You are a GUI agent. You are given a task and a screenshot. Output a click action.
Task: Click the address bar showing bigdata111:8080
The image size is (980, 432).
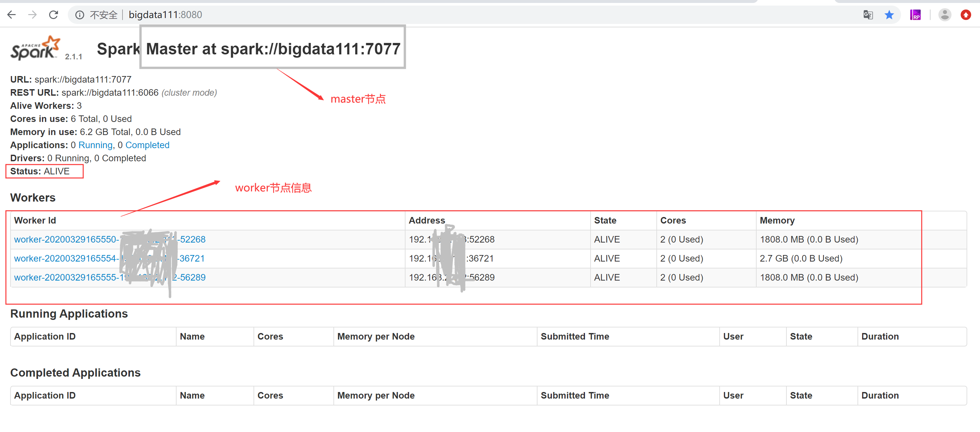click(x=165, y=15)
